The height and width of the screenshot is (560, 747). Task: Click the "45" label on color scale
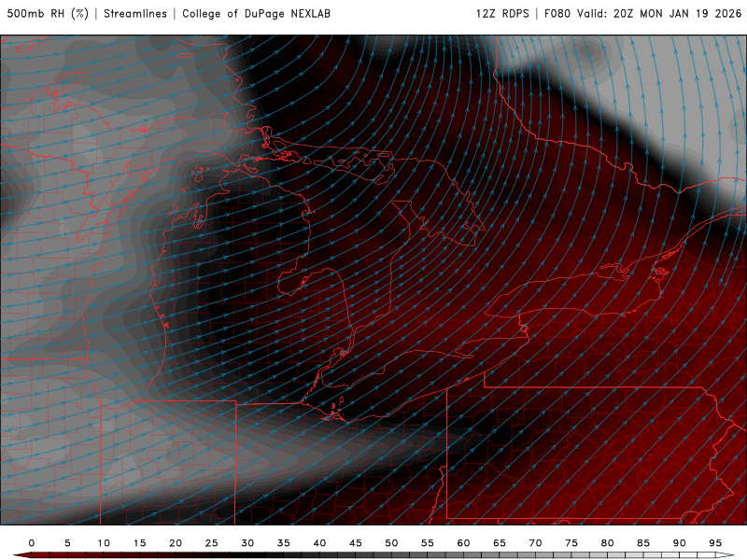click(356, 543)
